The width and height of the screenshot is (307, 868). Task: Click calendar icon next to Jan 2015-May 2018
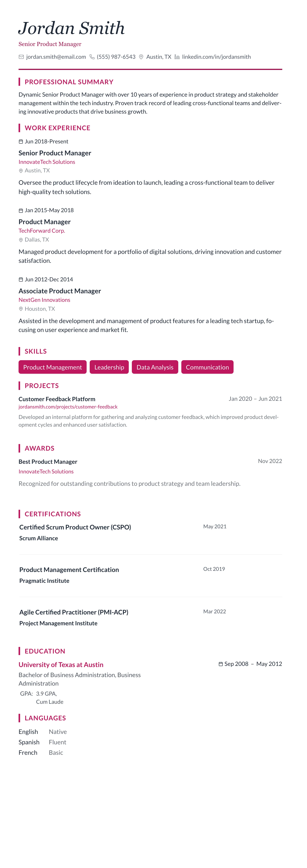point(21,211)
